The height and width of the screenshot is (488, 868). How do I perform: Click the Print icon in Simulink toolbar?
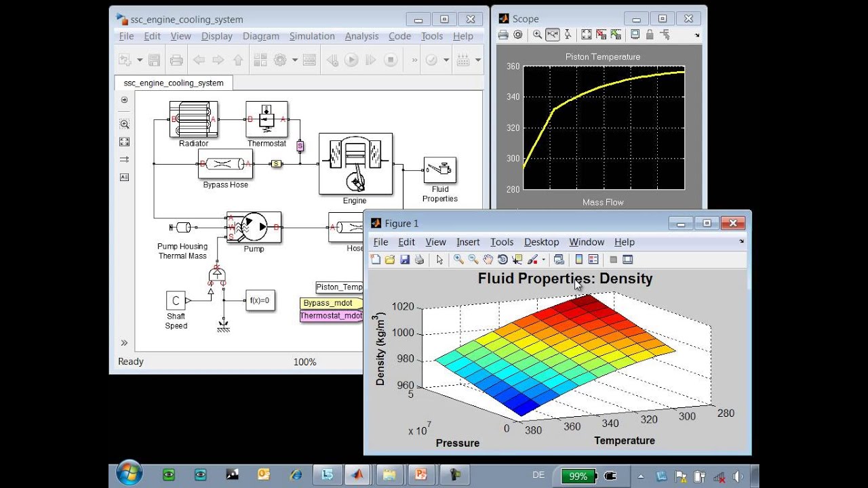pos(176,60)
